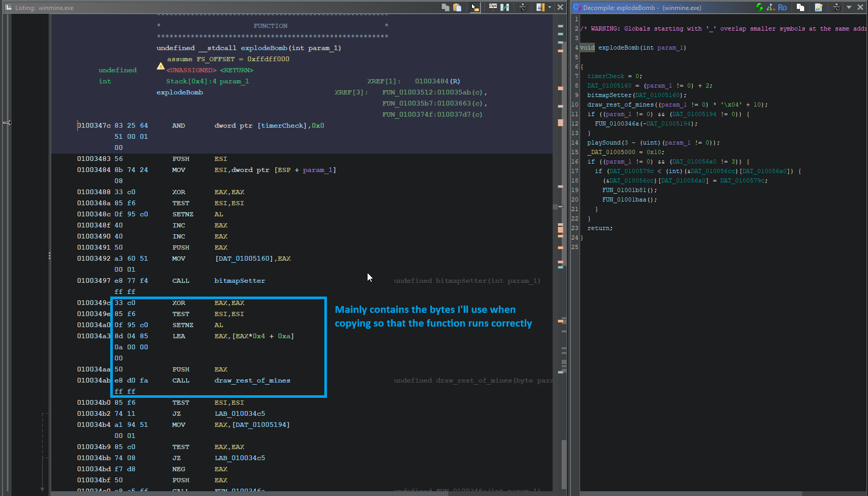Toggle mouse hover mode in Listing toolbar

(475, 7)
